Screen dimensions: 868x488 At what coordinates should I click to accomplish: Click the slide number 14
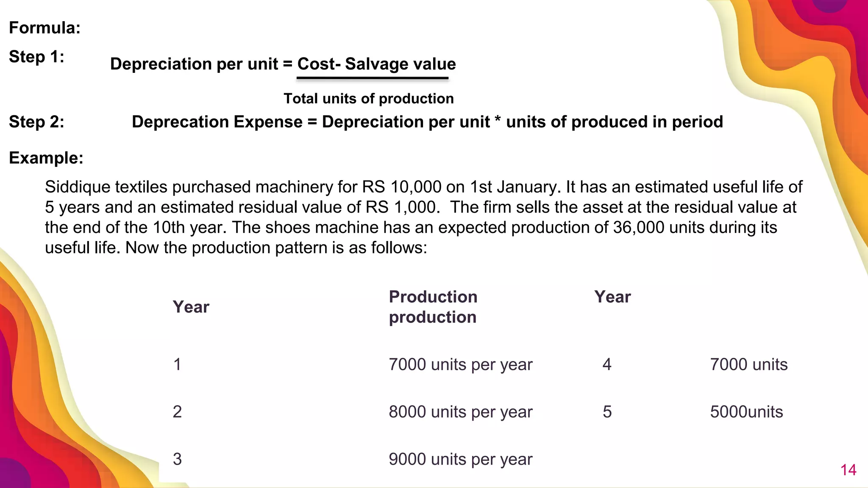[849, 470]
